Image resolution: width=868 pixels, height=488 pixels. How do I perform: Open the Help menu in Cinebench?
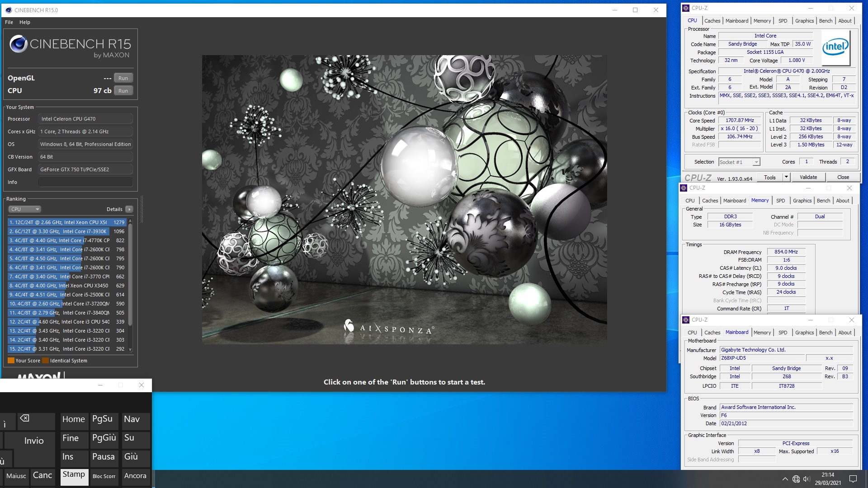(25, 22)
